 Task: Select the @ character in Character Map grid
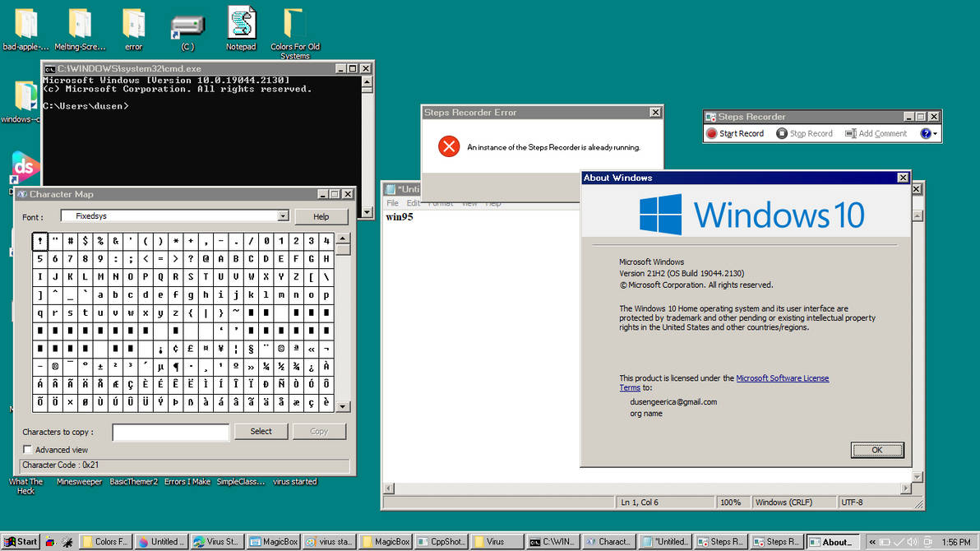click(206, 258)
